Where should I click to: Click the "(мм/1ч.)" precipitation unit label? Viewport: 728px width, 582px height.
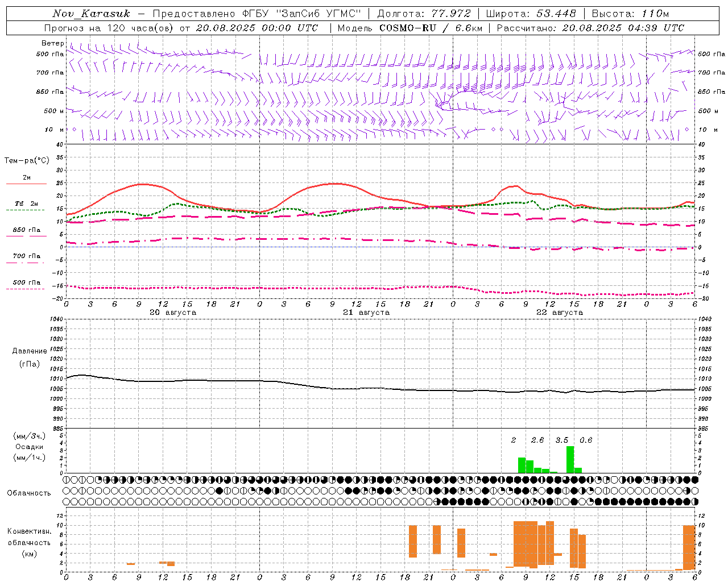[30, 458]
